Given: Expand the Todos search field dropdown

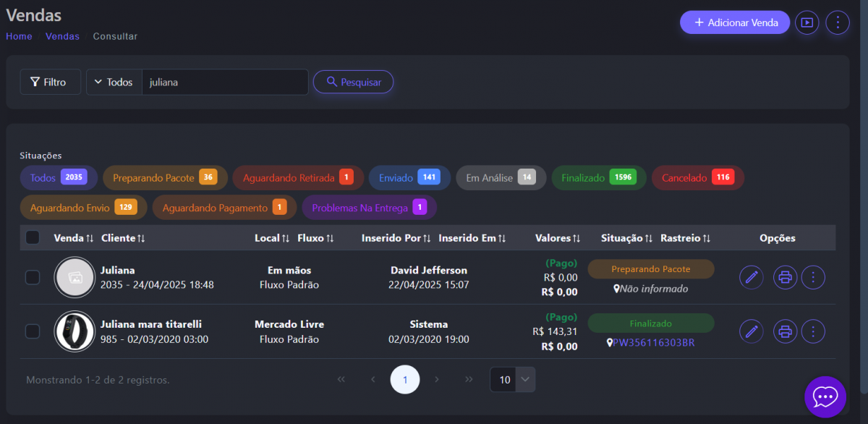Looking at the screenshot, I should coord(114,82).
